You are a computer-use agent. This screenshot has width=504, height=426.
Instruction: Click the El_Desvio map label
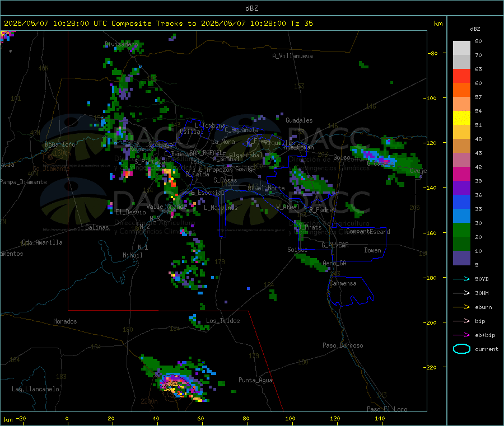click(x=130, y=212)
